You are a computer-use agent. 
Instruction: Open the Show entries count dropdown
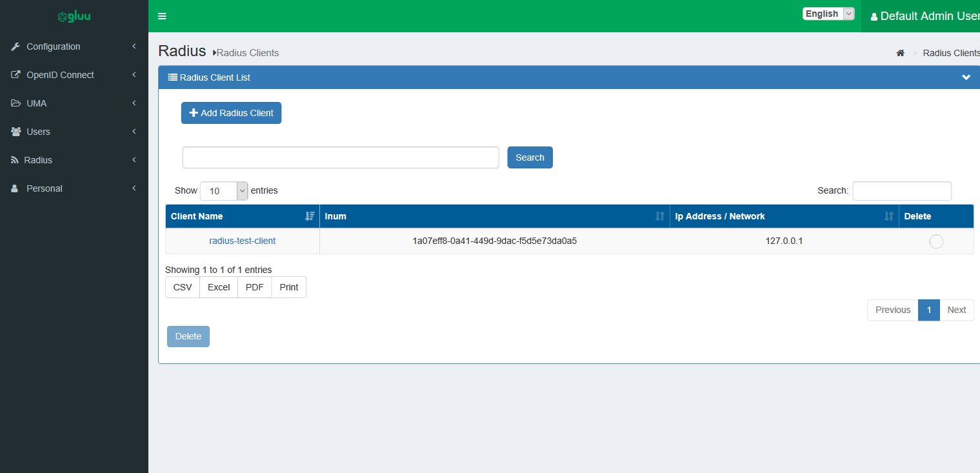[223, 191]
